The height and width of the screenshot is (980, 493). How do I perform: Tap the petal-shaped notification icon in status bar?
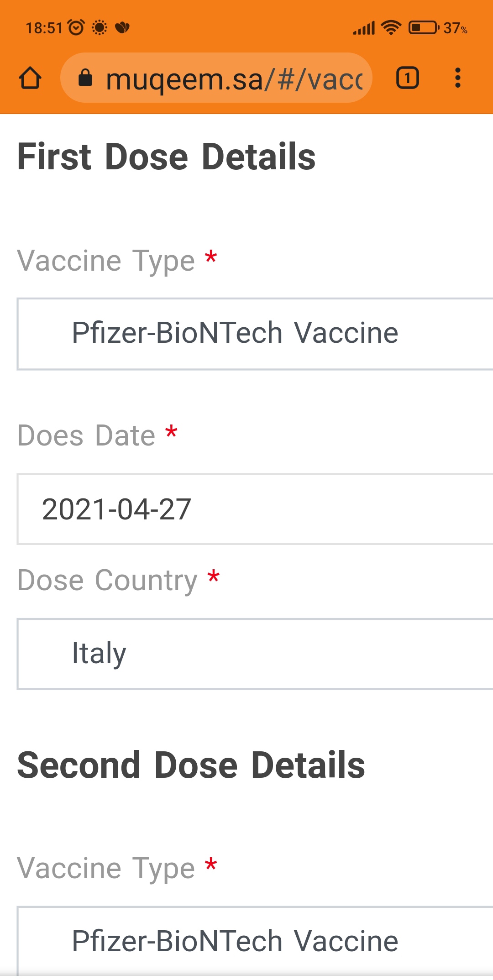click(x=122, y=28)
